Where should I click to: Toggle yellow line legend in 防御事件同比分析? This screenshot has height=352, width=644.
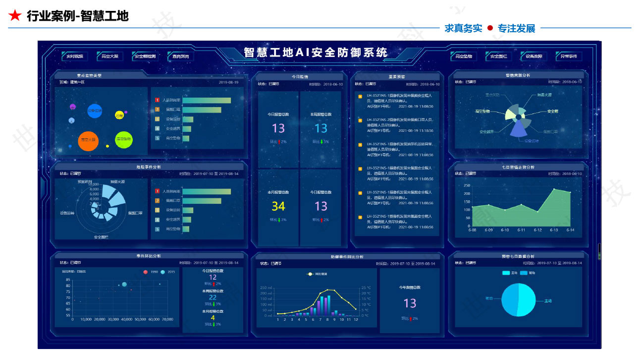pyautogui.click(x=310, y=274)
